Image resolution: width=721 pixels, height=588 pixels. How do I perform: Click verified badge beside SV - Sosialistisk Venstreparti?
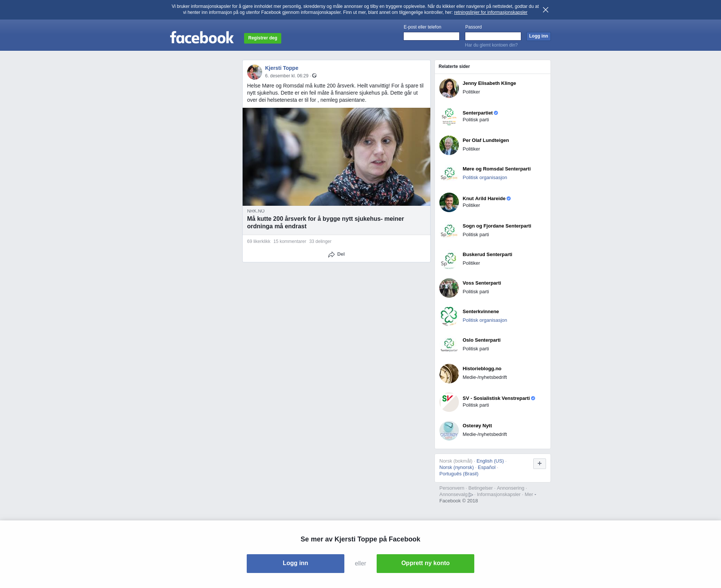533,398
